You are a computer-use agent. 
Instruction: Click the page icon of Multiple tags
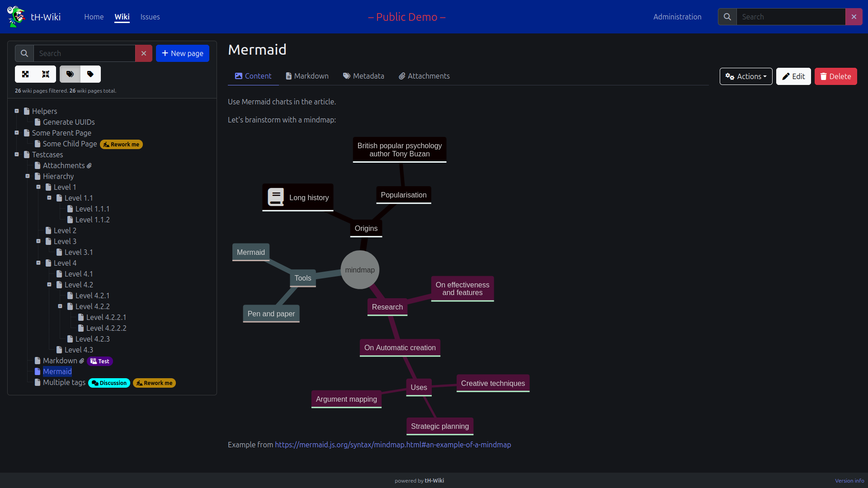pyautogui.click(x=38, y=382)
